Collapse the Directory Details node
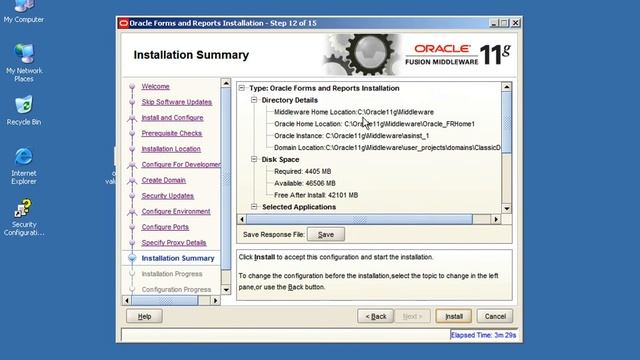The image size is (640, 360). tap(254, 100)
